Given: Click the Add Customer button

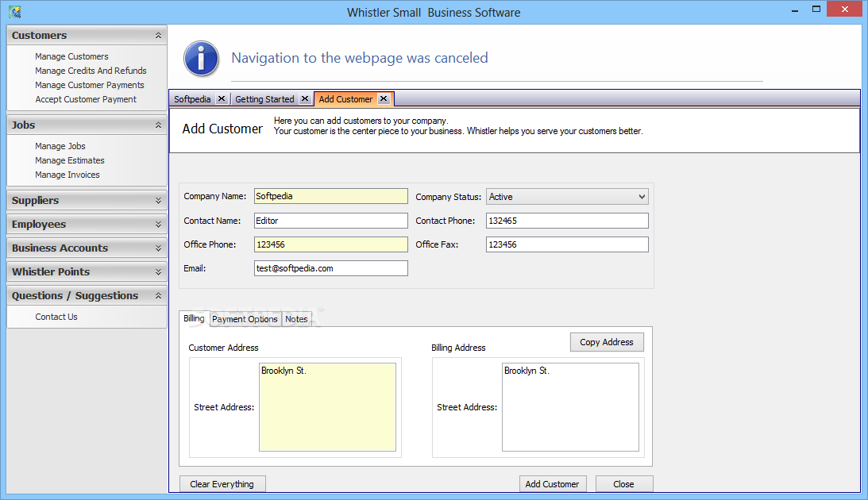Looking at the screenshot, I should (552, 484).
